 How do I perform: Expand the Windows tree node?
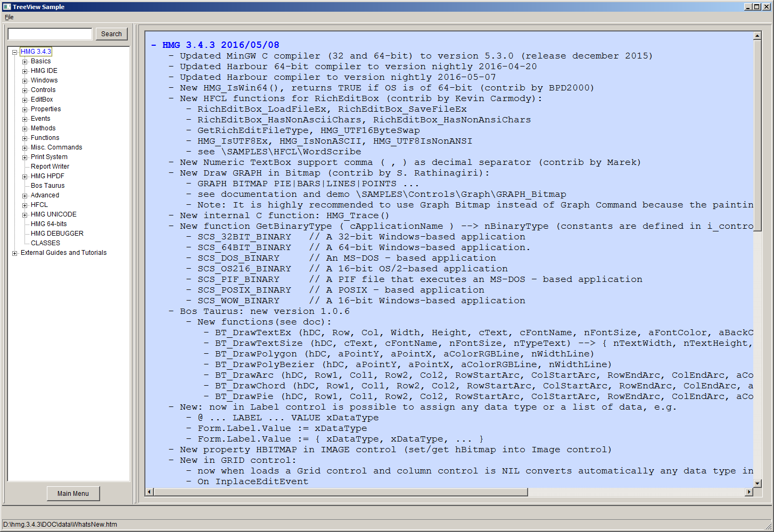pyautogui.click(x=25, y=81)
